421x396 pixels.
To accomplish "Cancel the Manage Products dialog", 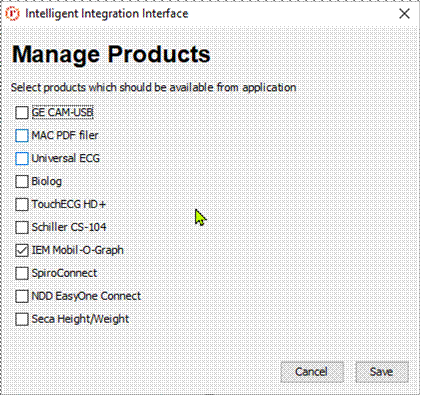I will point(312,372).
